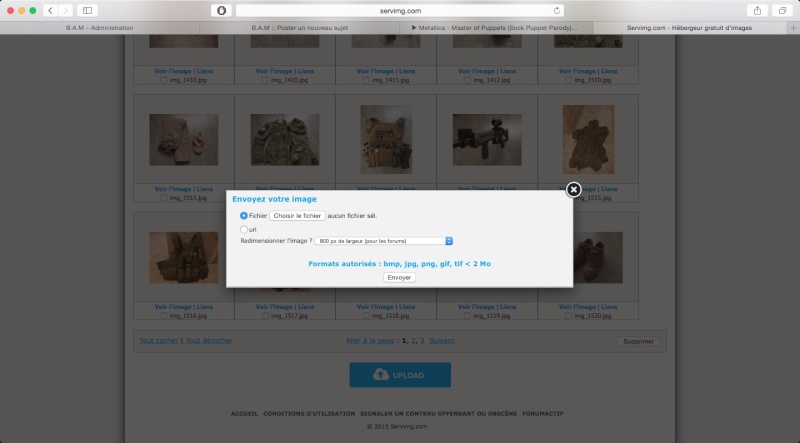This screenshot has width=800, height=443.
Task: Close the upload dialog with X
Action: (573, 190)
